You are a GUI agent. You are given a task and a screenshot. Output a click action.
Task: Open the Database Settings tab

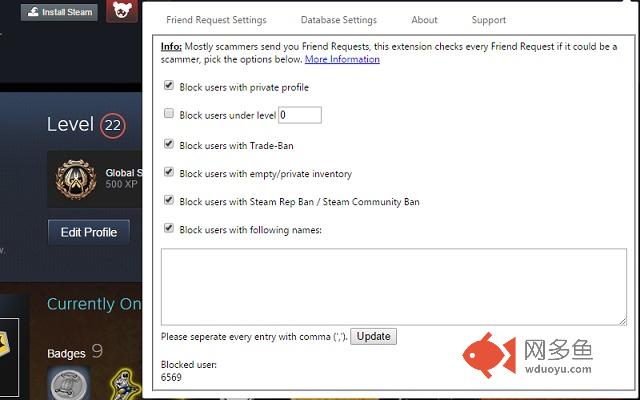point(339,20)
